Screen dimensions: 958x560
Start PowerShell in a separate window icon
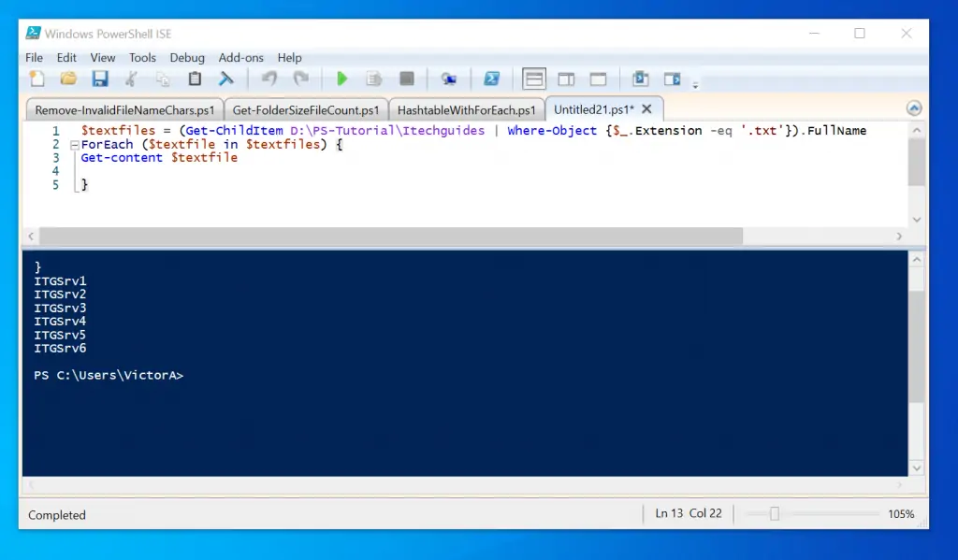(x=491, y=79)
